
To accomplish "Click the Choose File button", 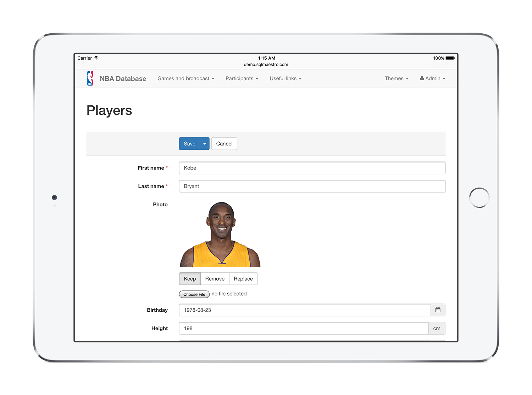I will tap(194, 294).
